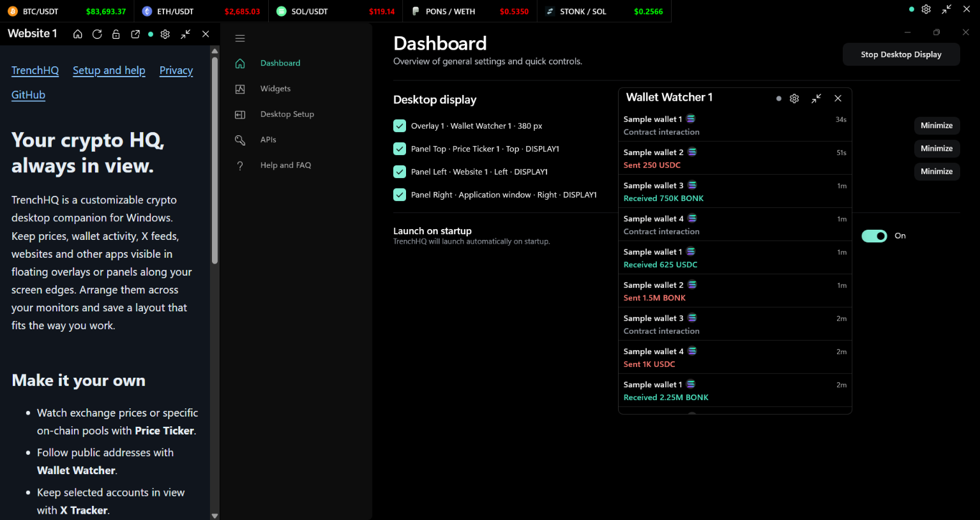
Task: Select the Received 750K BONK entry
Action: click(x=735, y=191)
